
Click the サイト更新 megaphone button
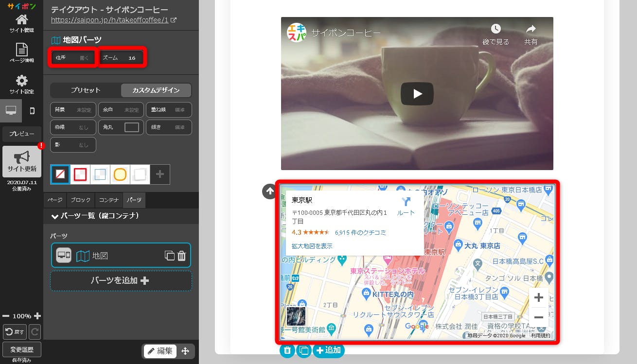[21, 162]
